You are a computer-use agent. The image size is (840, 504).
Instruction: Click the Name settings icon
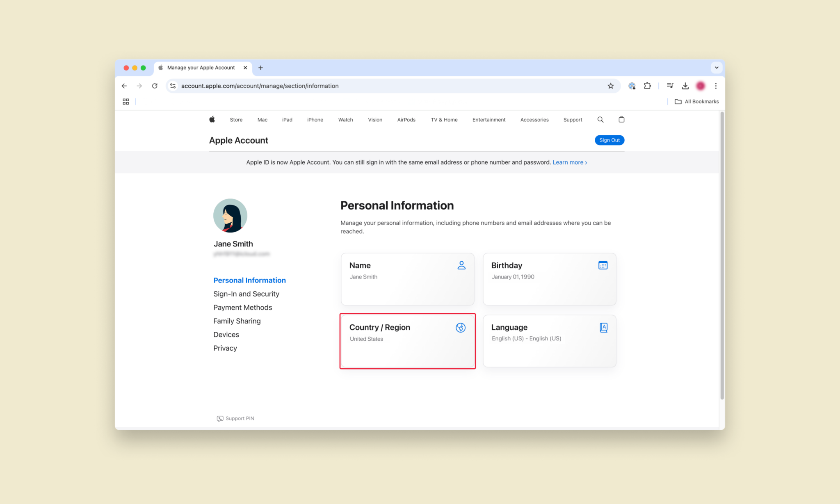[462, 265]
